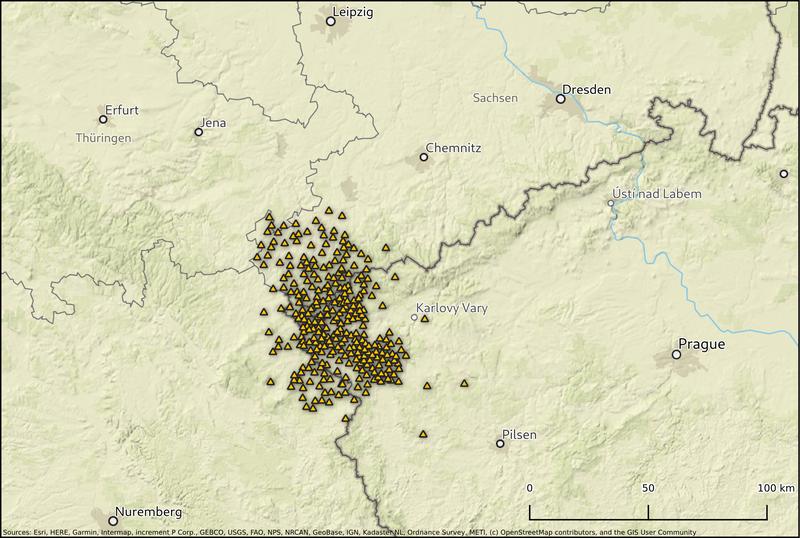Click the Jena label text
Viewport: 800px width, 538px height.
(213, 123)
